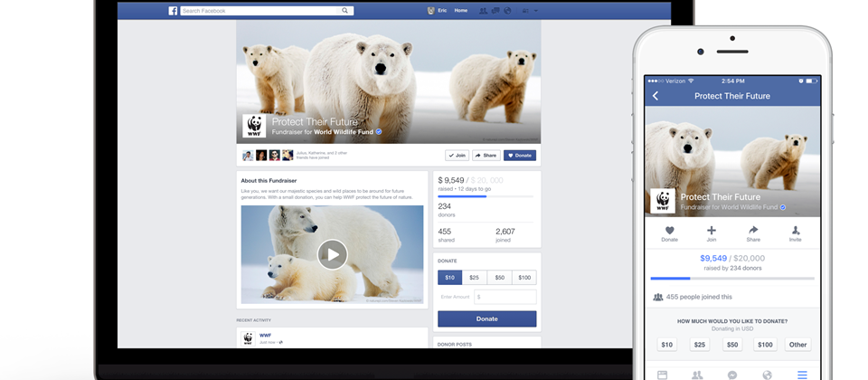The image size is (868, 380).
Task: Open friend requests icon in the desktop header
Action: [x=483, y=11]
